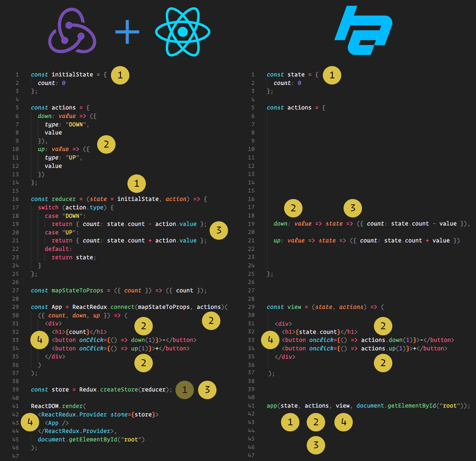476x461 pixels.
Task: Select Hyperapp 'down: value => state =>' line
Action: [x=372, y=224]
